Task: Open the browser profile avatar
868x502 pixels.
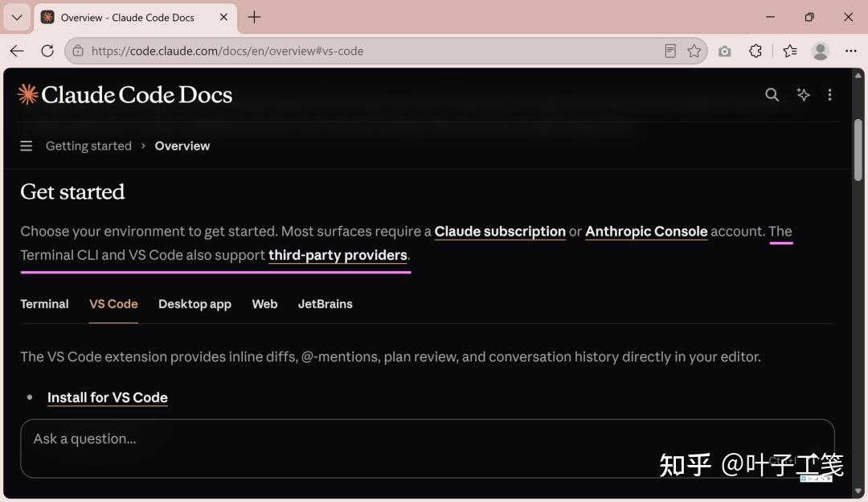Action: pos(821,51)
